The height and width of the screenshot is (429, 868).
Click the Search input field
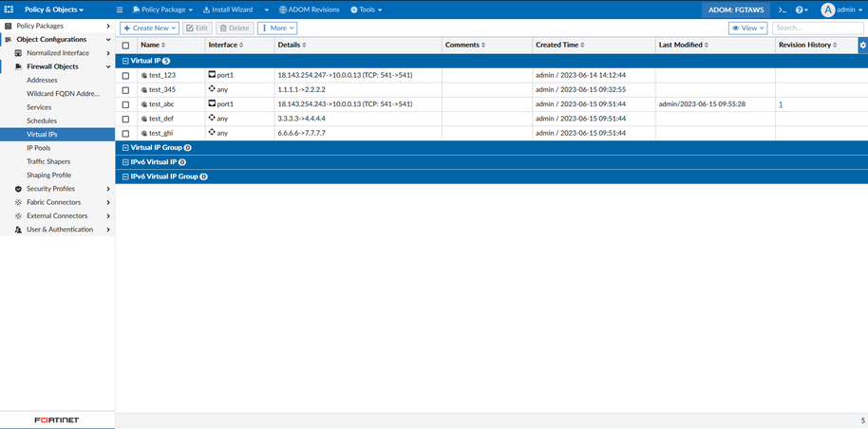click(817, 28)
